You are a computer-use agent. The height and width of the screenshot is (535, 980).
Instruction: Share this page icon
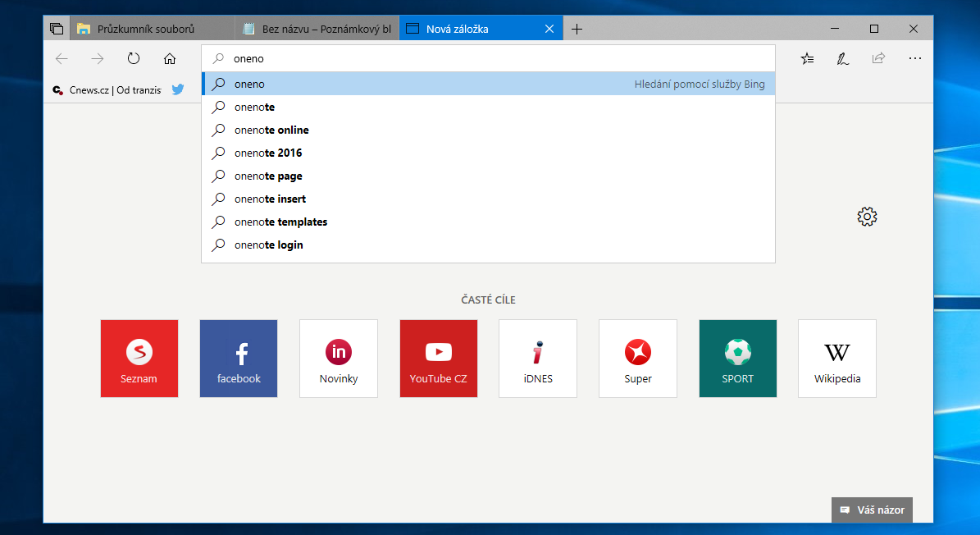(879, 58)
